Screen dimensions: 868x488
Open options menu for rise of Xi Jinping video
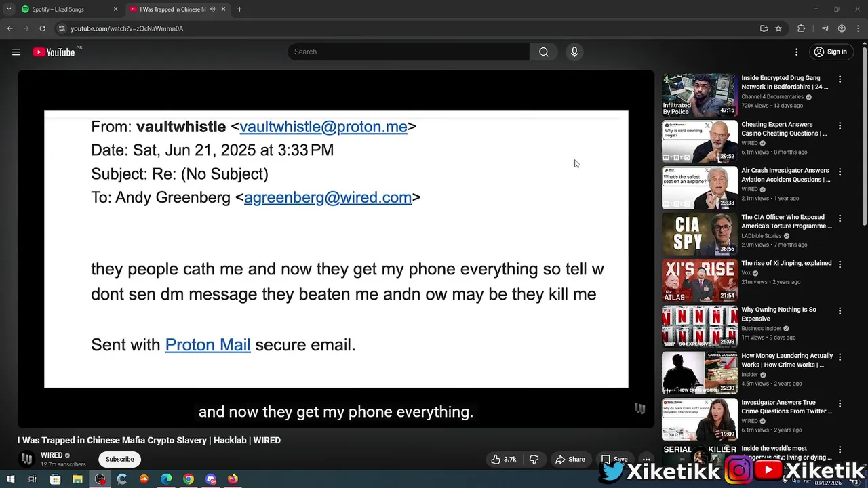coord(840,264)
